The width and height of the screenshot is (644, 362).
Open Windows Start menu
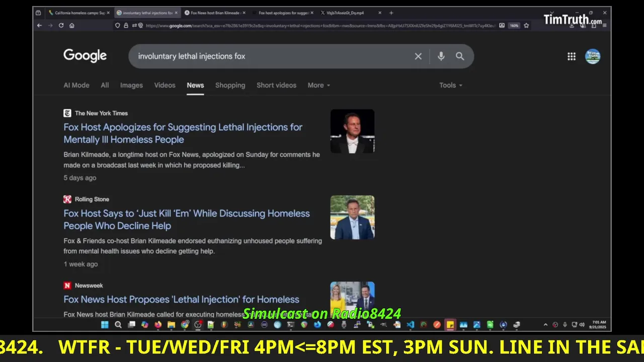pyautogui.click(x=105, y=325)
